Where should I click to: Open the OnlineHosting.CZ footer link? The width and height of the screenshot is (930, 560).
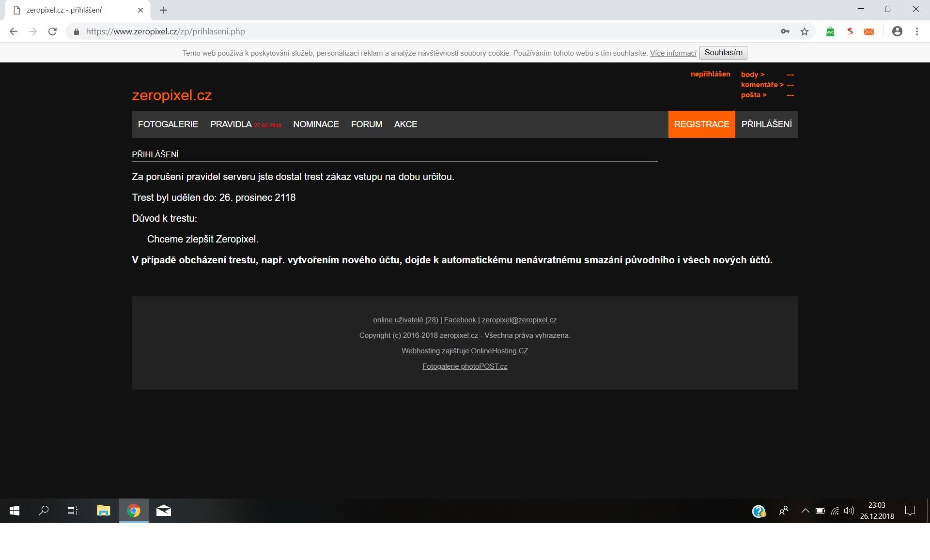pos(499,351)
